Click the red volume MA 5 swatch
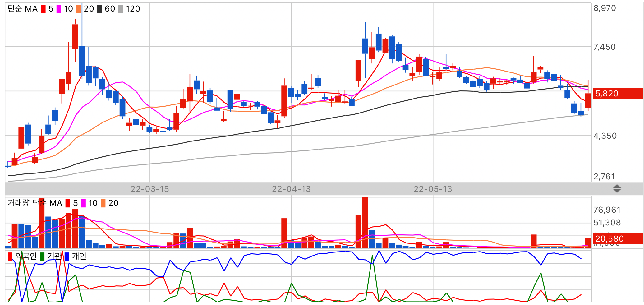 coord(68,203)
